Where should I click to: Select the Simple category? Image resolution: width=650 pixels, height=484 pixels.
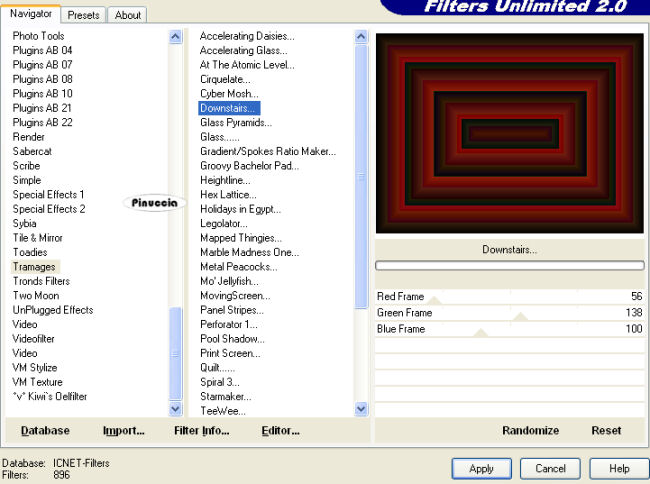point(27,180)
